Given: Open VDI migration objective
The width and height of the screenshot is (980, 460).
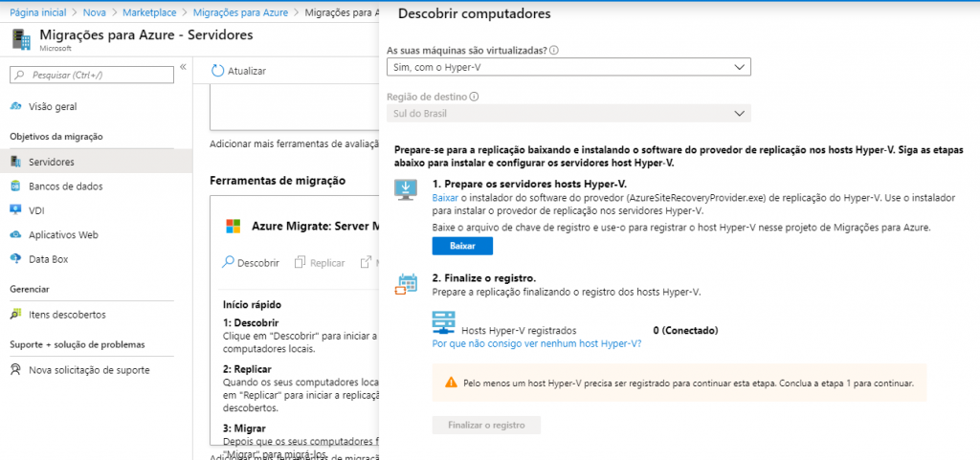Looking at the screenshot, I should click(38, 210).
